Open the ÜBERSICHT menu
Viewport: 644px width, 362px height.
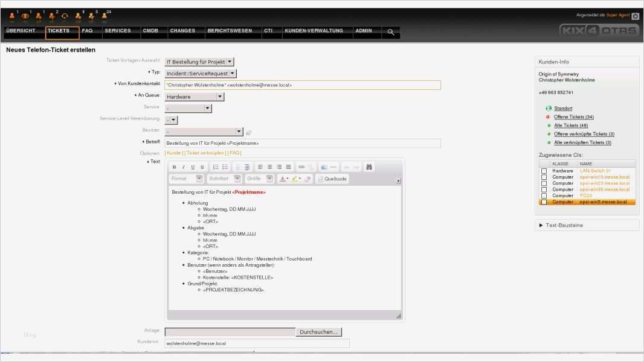pyautogui.click(x=21, y=31)
